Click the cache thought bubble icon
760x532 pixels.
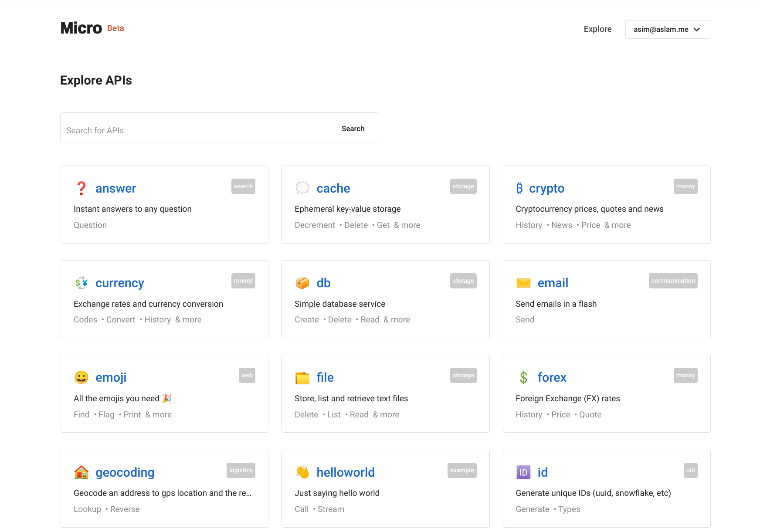tap(302, 188)
